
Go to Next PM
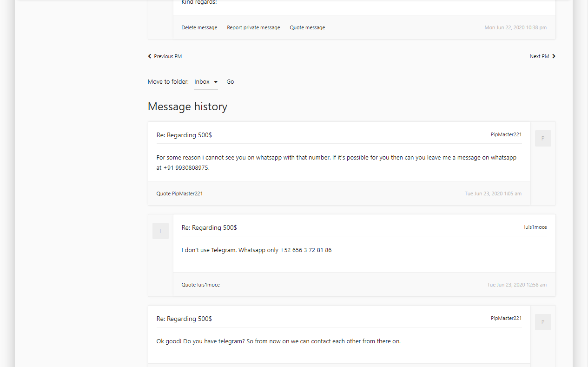pos(539,56)
